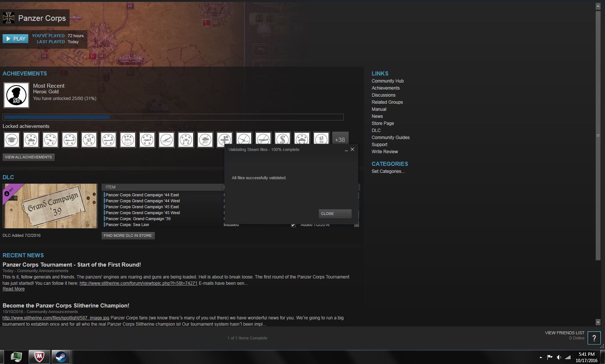Open Panzer Corps Tournament First Round headline

coord(71,265)
